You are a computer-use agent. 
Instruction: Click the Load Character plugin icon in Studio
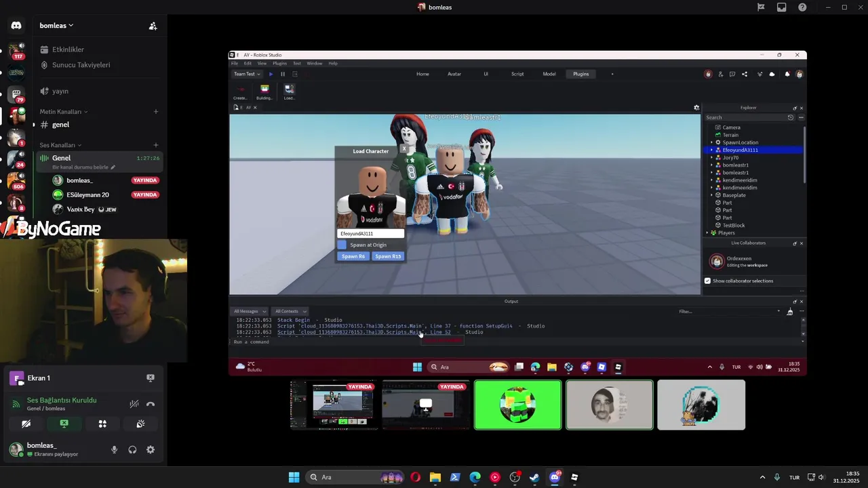pos(289,91)
